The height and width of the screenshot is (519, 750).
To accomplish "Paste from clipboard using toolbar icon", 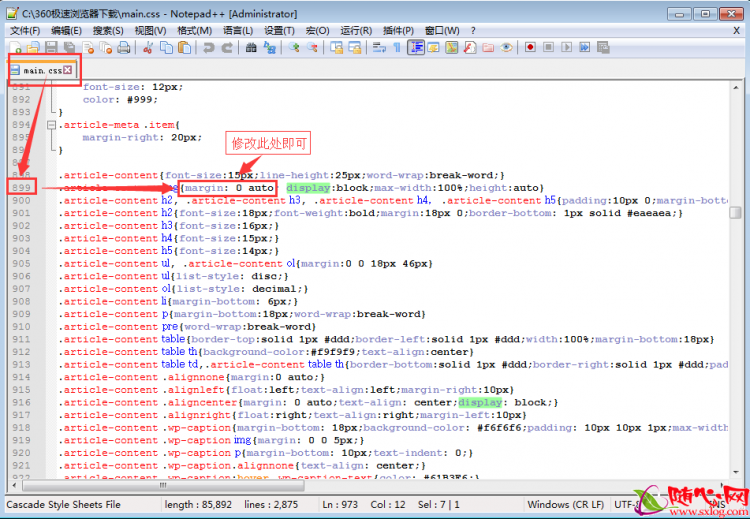I will [x=185, y=47].
